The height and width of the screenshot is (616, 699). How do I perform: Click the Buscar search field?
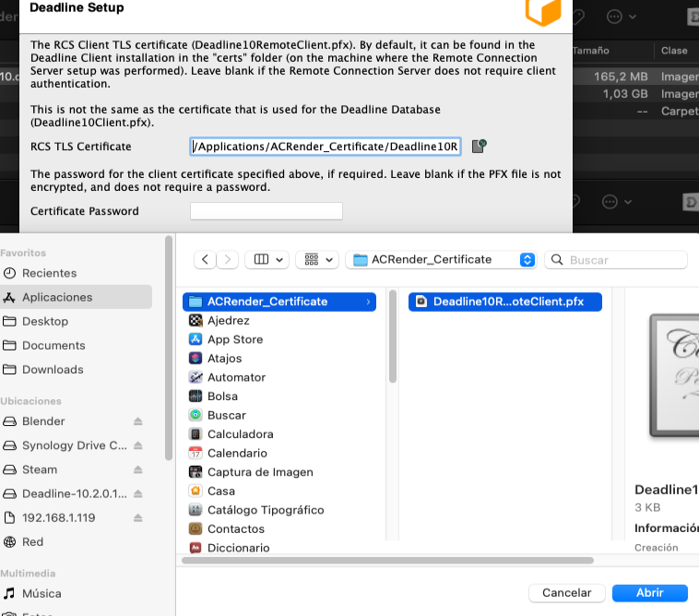coord(616,259)
